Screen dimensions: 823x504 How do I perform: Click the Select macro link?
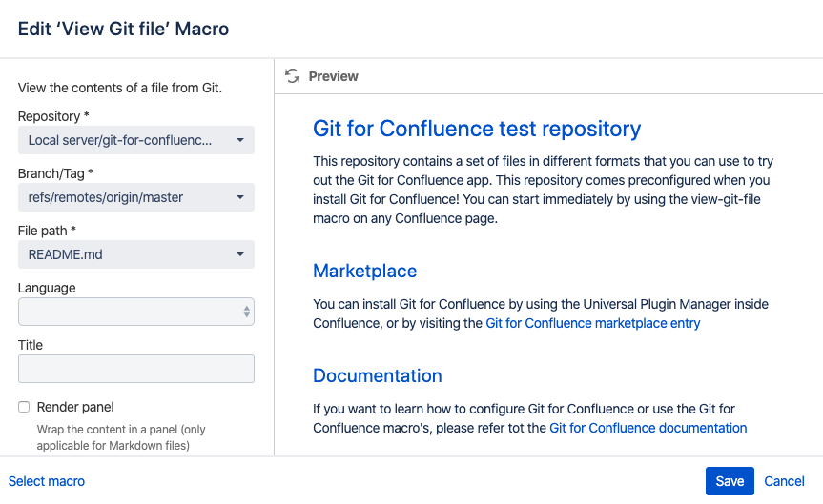click(47, 481)
